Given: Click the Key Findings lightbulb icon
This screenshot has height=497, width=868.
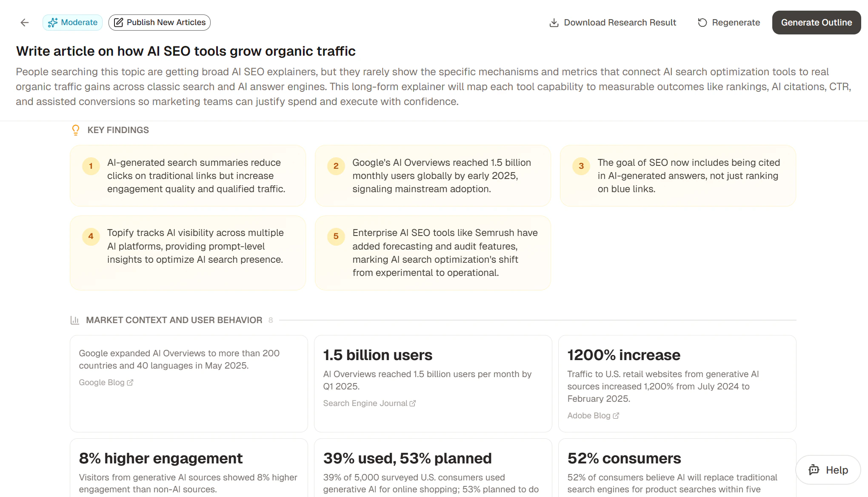Looking at the screenshot, I should (x=76, y=130).
